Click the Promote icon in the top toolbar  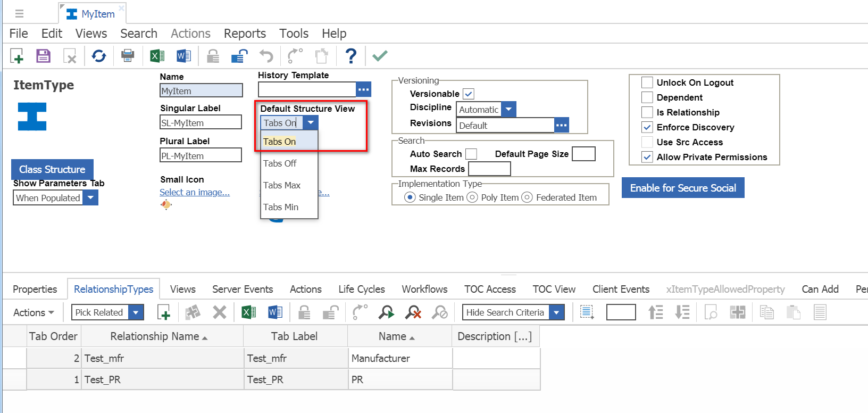(x=295, y=56)
